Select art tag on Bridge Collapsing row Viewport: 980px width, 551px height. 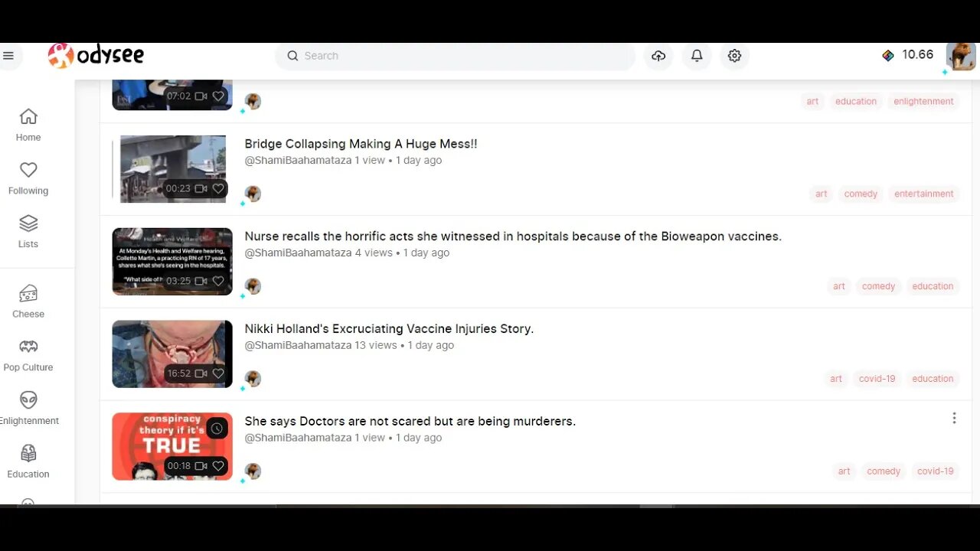(x=822, y=194)
